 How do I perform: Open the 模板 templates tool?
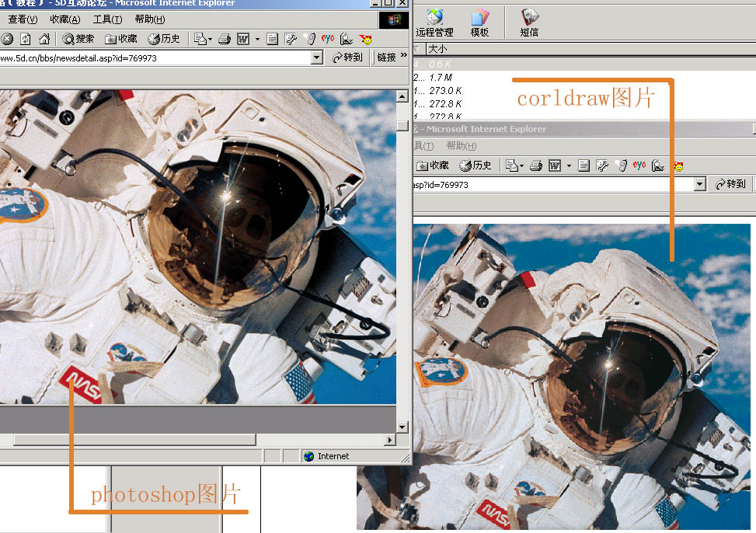click(479, 23)
